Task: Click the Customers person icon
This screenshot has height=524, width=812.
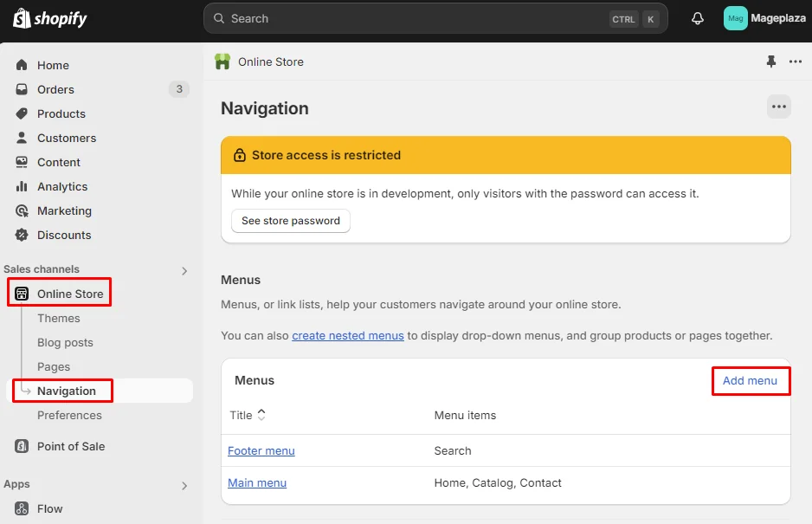Action: point(22,138)
